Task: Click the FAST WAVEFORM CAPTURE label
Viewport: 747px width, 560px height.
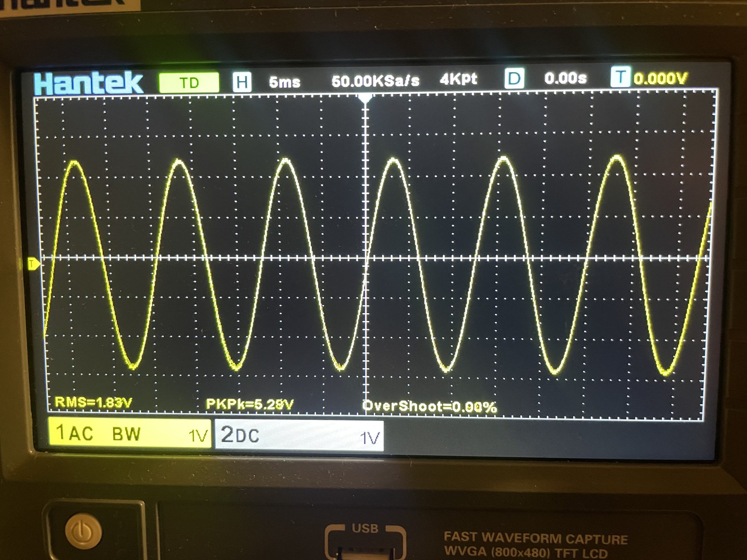Action: pyautogui.click(x=536, y=538)
